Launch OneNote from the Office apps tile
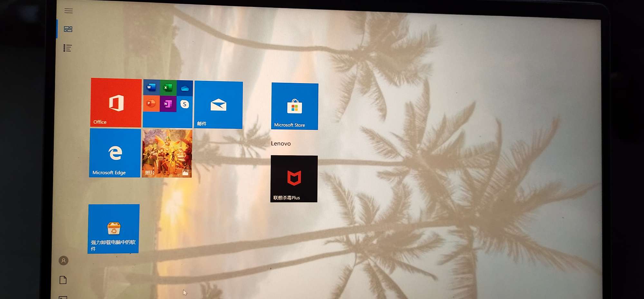Viewport: 644px width, 299px height. 168,104
